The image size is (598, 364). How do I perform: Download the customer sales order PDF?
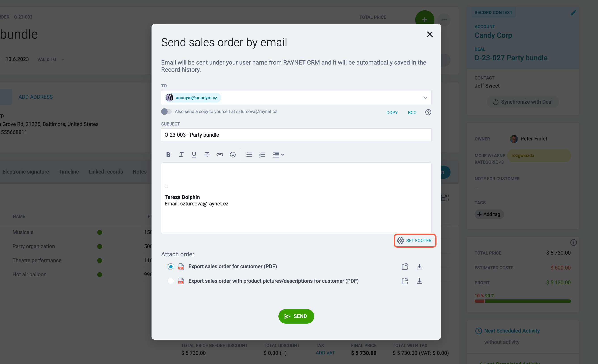[419, 266]
